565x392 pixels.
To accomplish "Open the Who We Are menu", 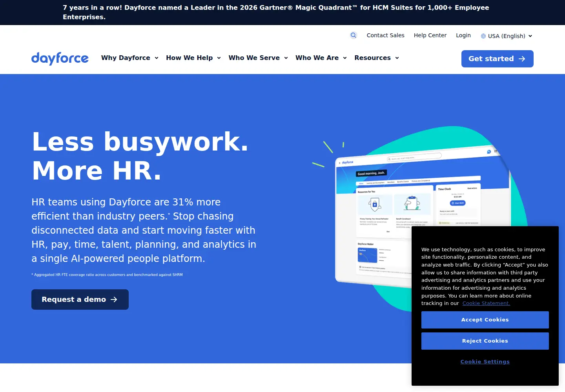I will (321, 58).
